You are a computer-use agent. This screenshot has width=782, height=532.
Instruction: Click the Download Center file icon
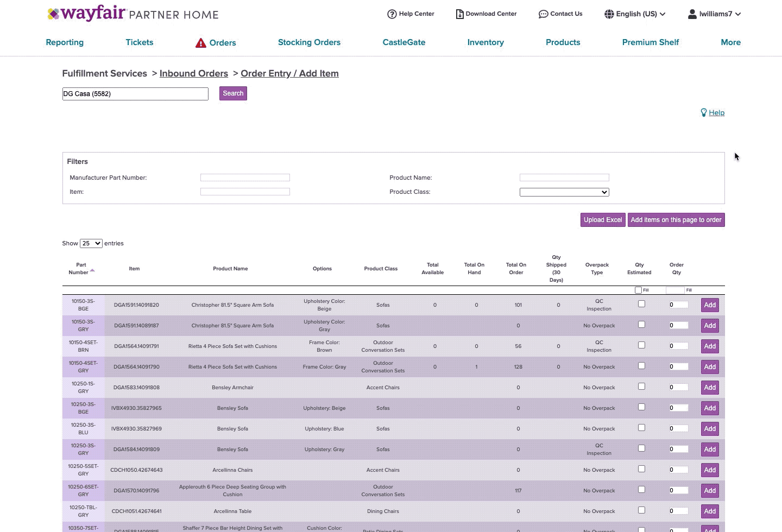(x=459, y=14)
